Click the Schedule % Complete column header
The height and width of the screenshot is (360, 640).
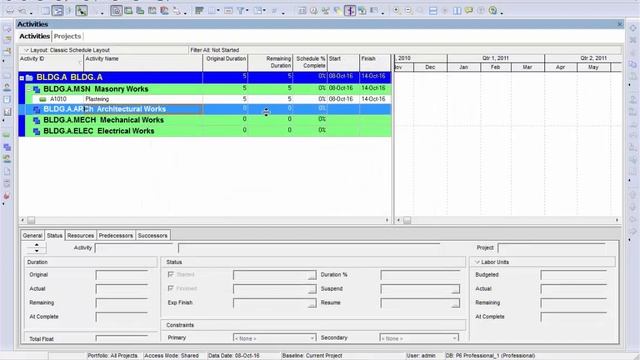(x=310, y=62)
